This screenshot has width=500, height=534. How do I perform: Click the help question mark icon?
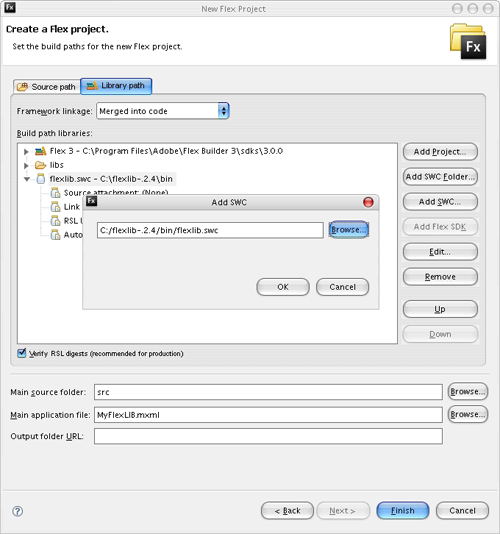(x=17, y=511)
